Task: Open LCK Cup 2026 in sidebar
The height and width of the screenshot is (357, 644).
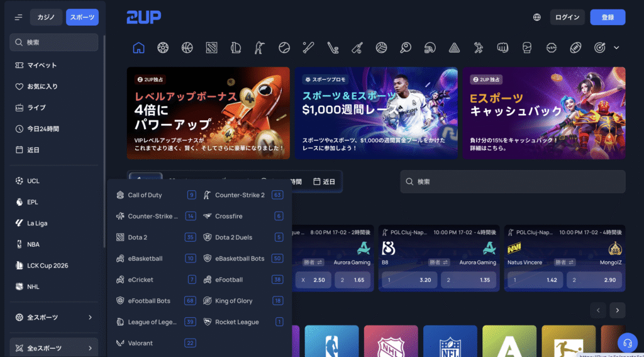Action: click(x=54, y=265)
